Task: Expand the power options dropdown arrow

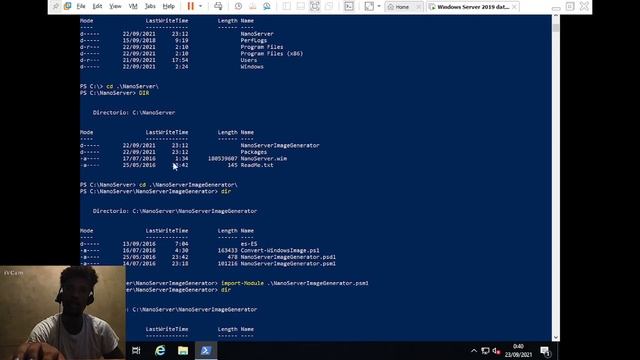Action: (x=200, y=6)
